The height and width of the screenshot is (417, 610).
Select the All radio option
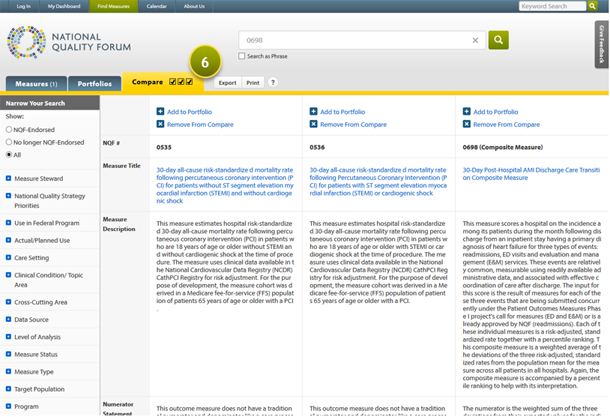(x=9, y=154)
